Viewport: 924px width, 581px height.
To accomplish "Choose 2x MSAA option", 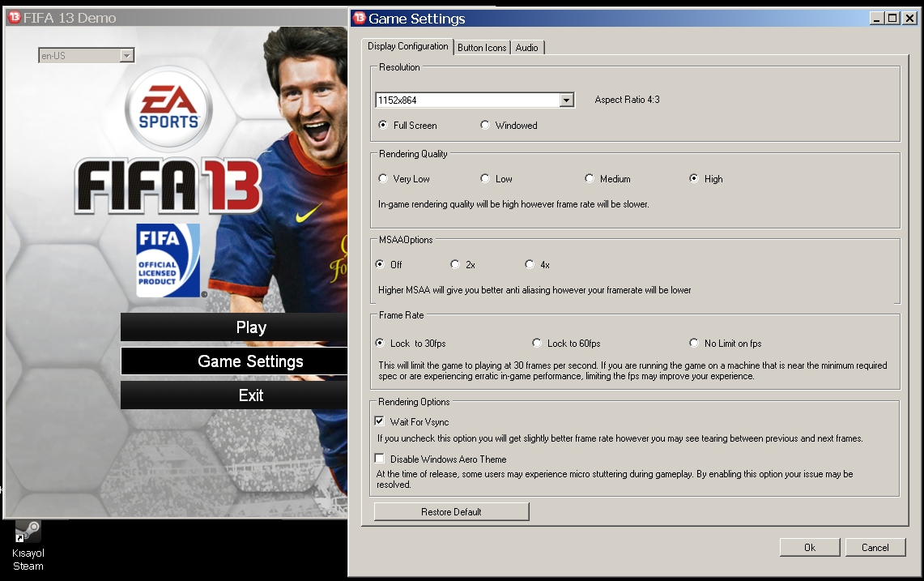I will (x=455, y=264).
